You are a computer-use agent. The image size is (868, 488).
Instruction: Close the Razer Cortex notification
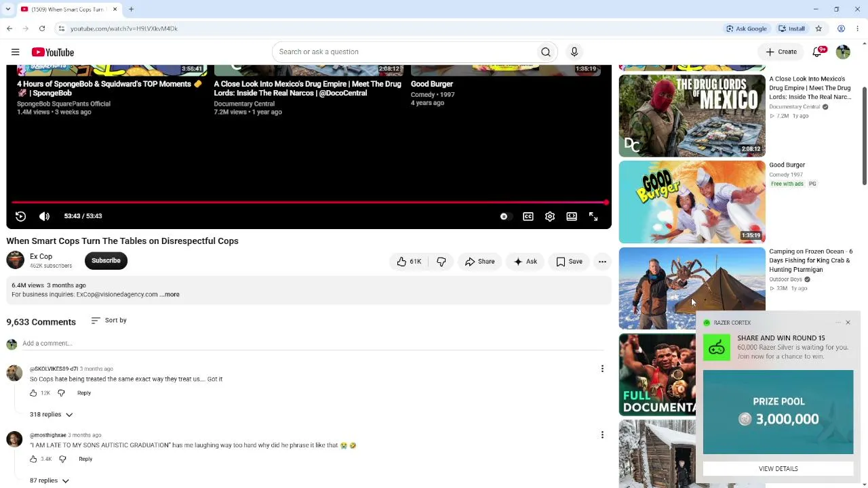tap(848, 323)
